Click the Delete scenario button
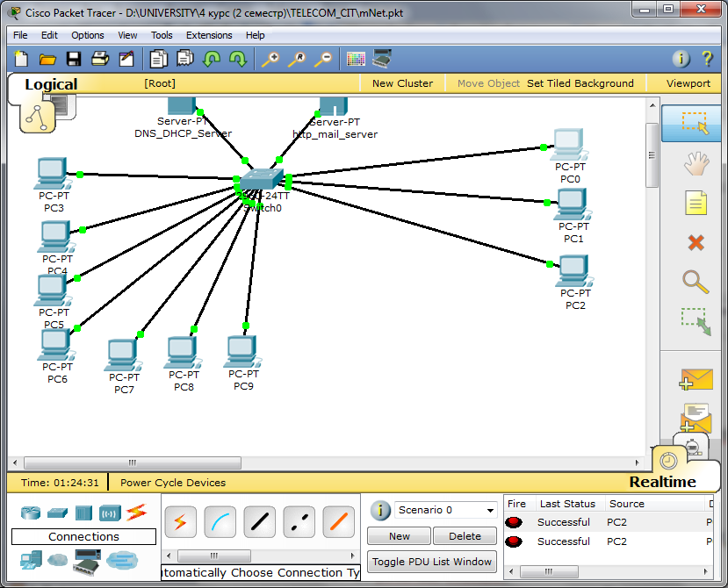Screen dimensions: 728x588 click(x=465, y=536)
